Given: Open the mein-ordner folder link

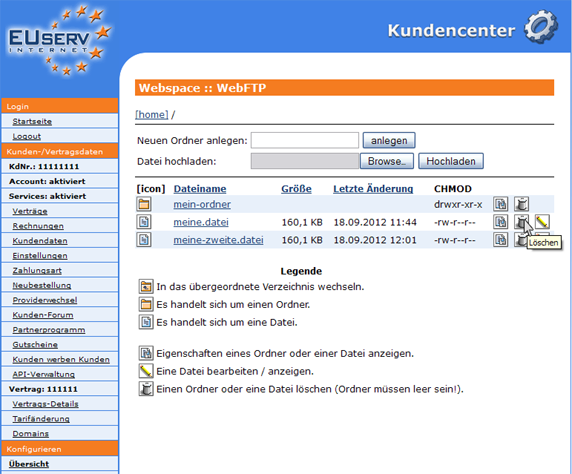Looking at the screenshot, I should pyautogui.click(x=202, y=204).
